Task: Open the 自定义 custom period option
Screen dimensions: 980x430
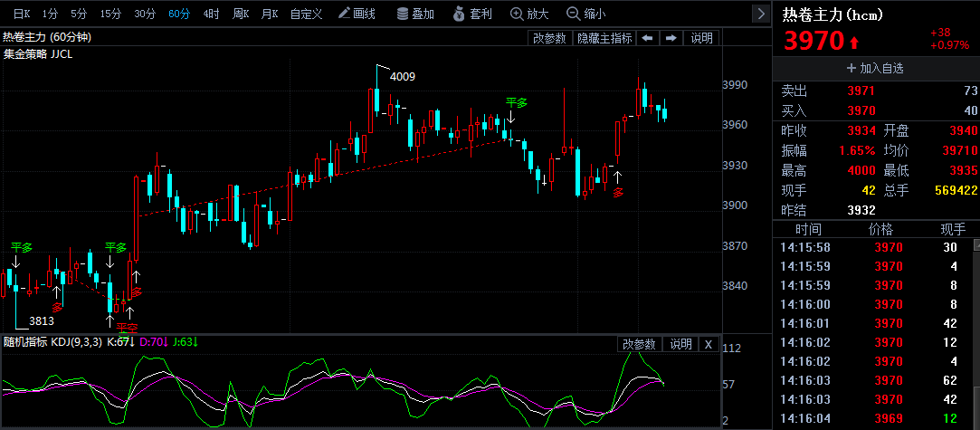Action: [x=306, y=14]
